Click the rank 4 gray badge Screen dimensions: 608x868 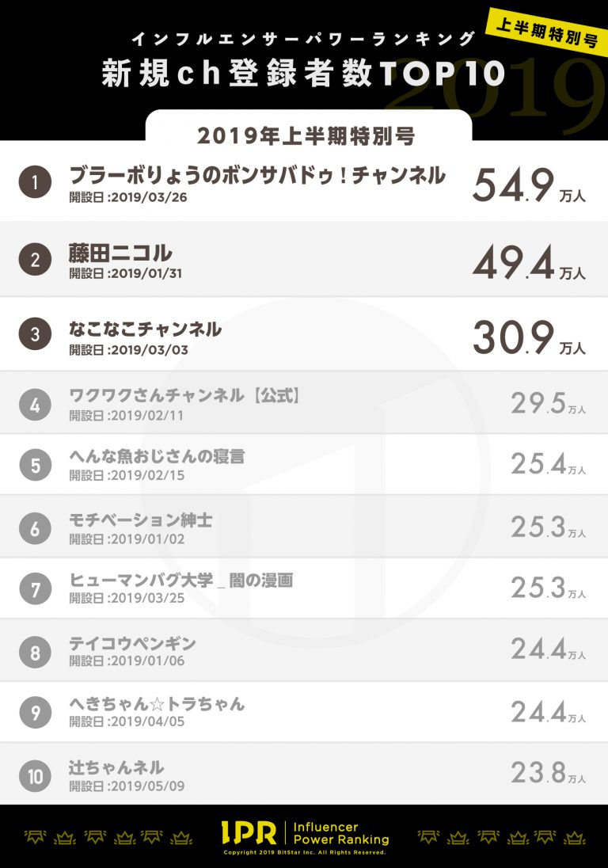pos(35,405)
